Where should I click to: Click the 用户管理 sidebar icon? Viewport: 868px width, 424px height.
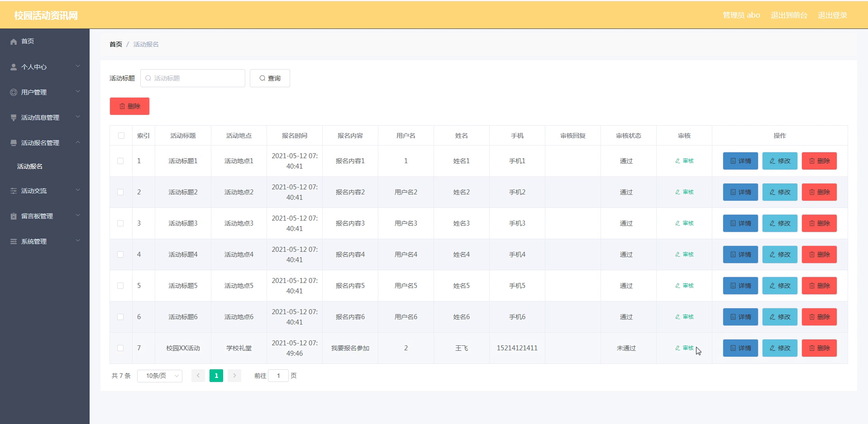(x=14, y=92)
